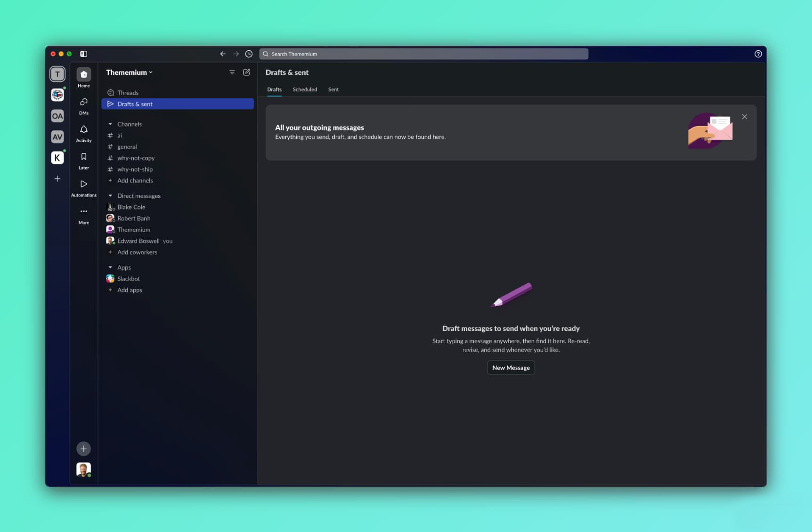The image size is (812, 532).
Task: Open Automations
Action: coord(84,188)
